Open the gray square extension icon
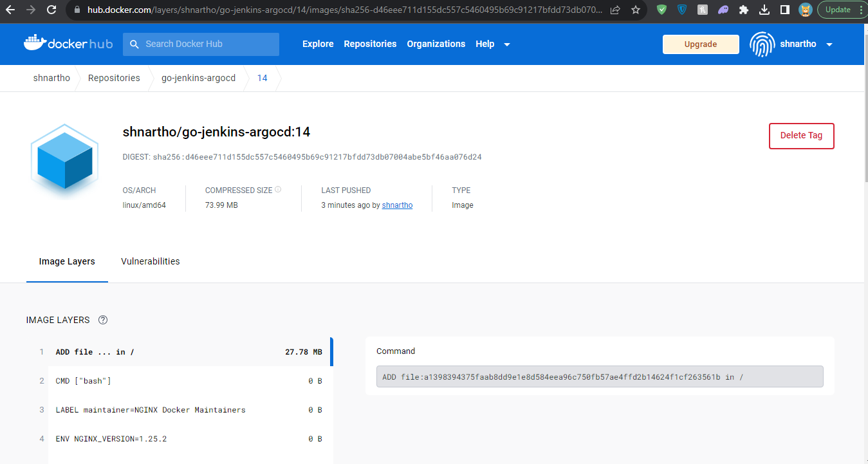The height and width of the screenshot is (464, 868). point(703,10)
